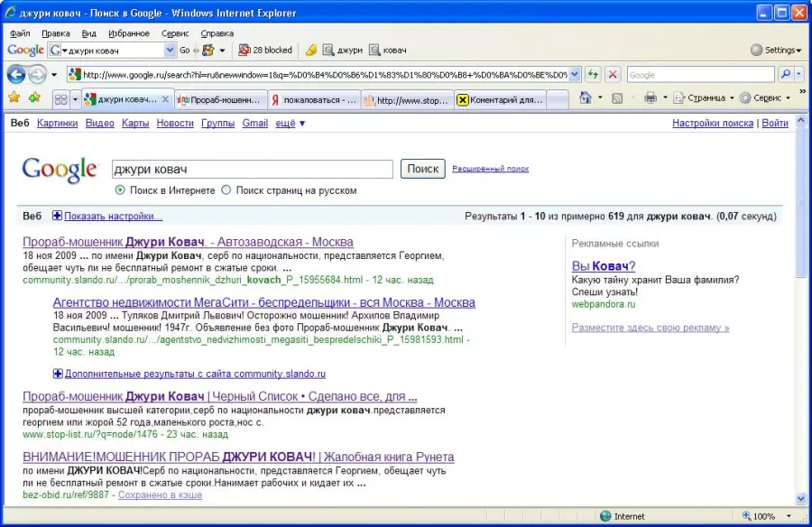The height and width of the screenshot is (527, 812).
Task: Click the 'Поиск' search button
Action: 422,169
